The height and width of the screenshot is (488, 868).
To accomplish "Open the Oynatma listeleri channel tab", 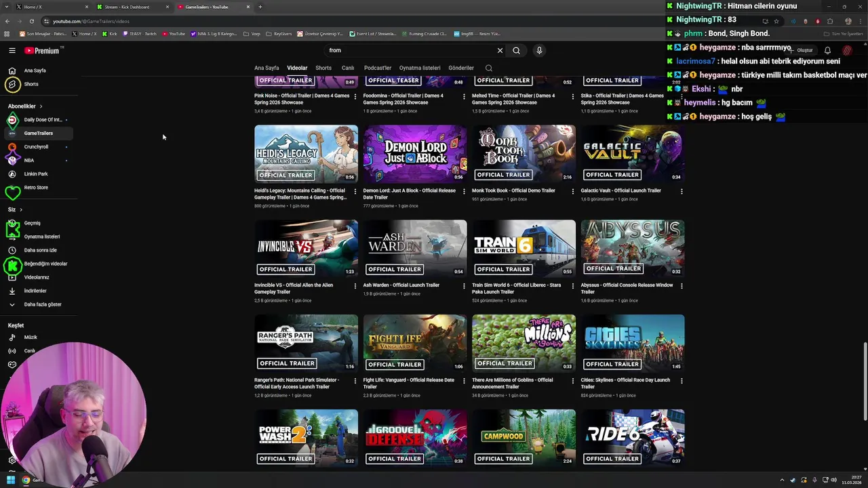I will click(x=420, y=68).
